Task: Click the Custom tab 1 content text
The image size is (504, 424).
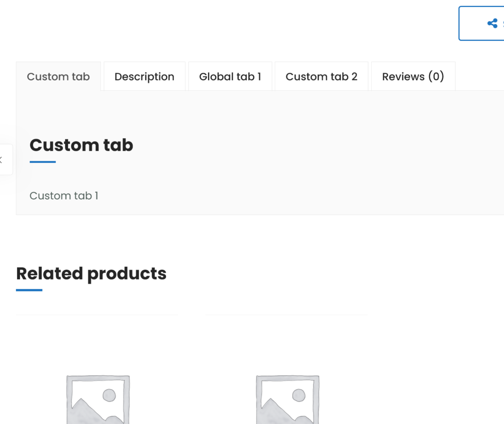Action: (64, 196)
